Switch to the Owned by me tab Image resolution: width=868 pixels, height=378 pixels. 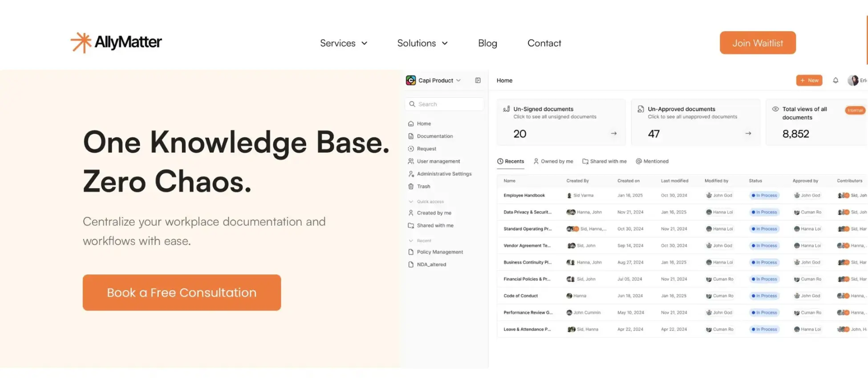point(556,161)
